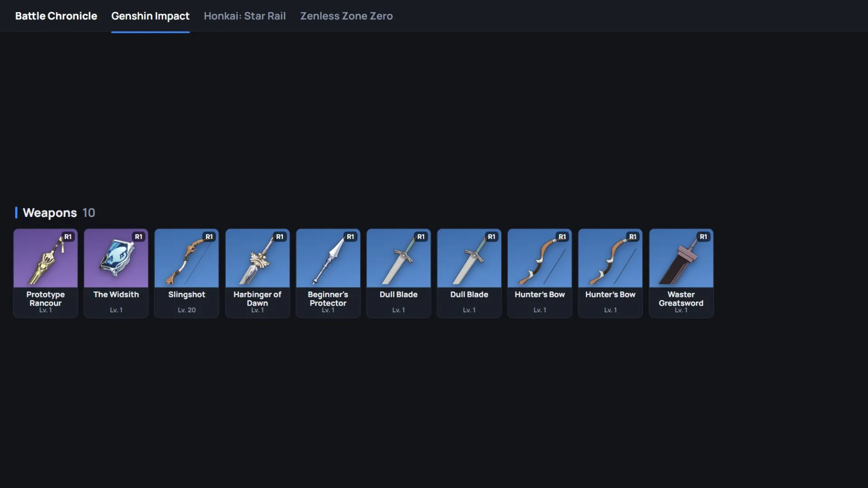The image size is (868, 488).
Task: Switch to Zenless Zone Zero tab
Action: tap(346, 16)
